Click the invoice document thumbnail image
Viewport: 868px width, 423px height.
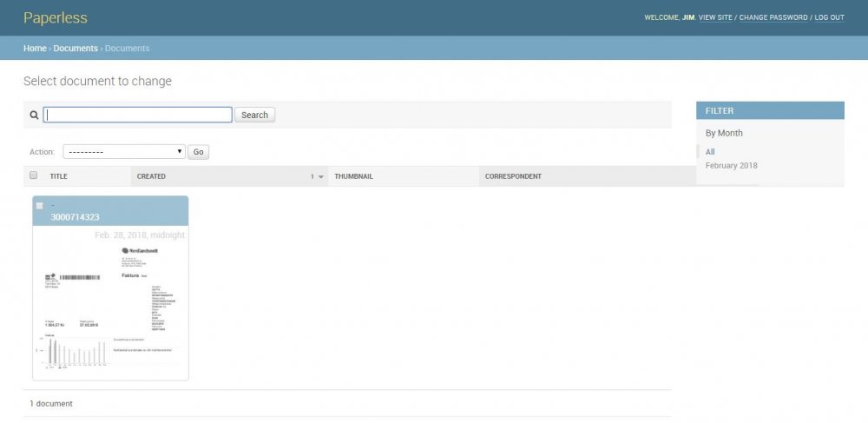[x=111, y=307]
